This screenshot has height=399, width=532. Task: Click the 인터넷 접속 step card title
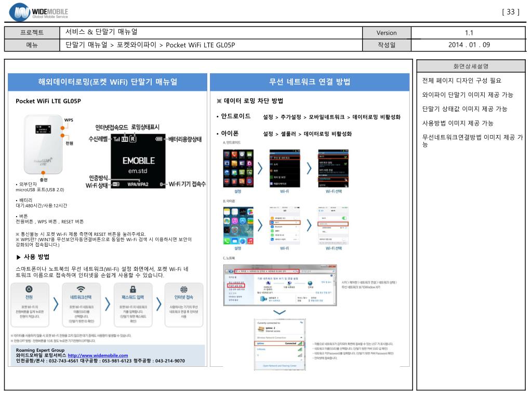(184, 297)
